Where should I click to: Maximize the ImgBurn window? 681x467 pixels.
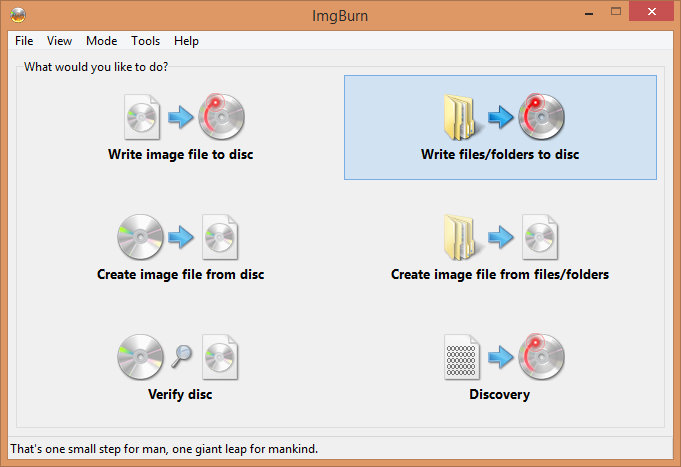[616, 12]
